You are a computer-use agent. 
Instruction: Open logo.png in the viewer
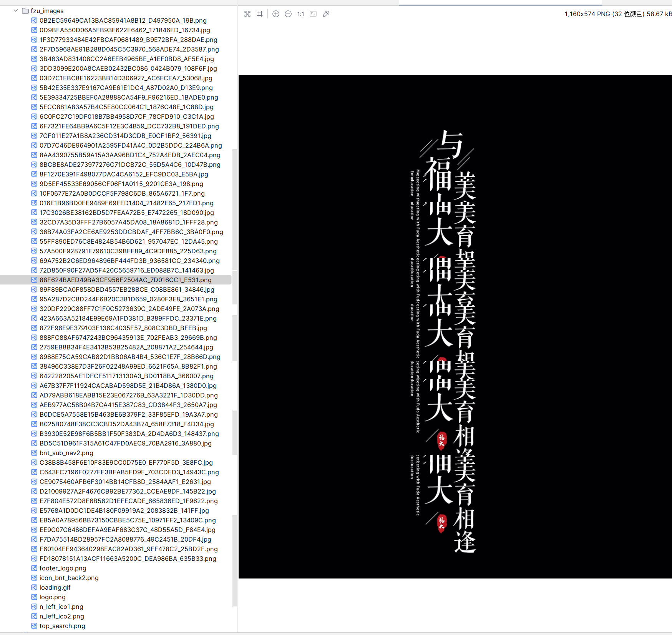pos(53,597)
